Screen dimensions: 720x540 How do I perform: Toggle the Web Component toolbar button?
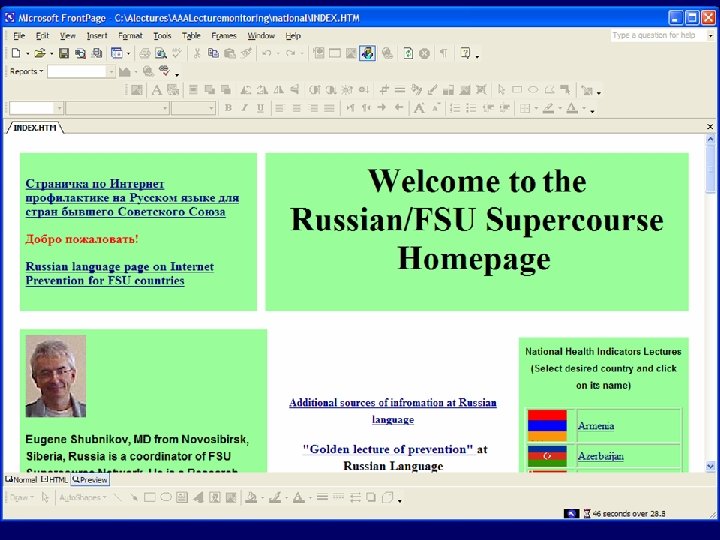(319, 53)
